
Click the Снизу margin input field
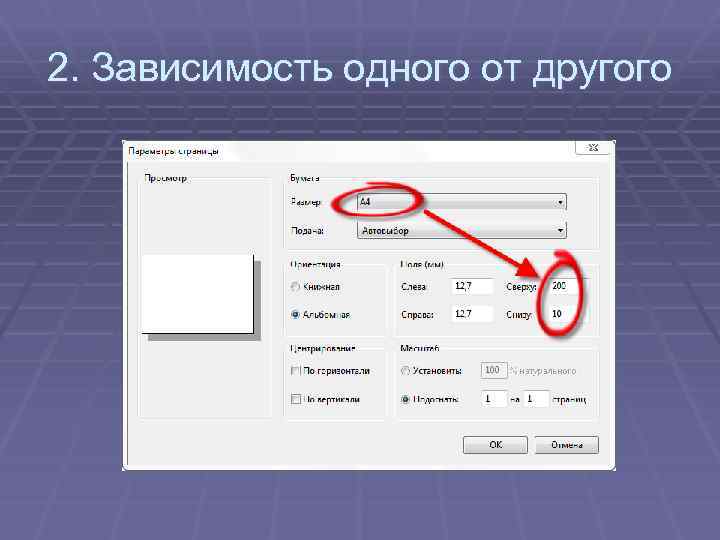point(566,314)
